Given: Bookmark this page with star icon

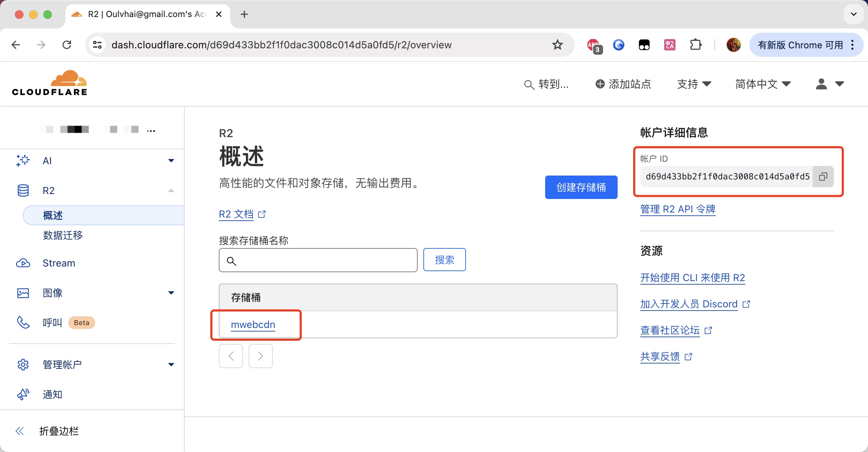Looking at the screenshot, I should pyautogui.click(x=557, y=45).
